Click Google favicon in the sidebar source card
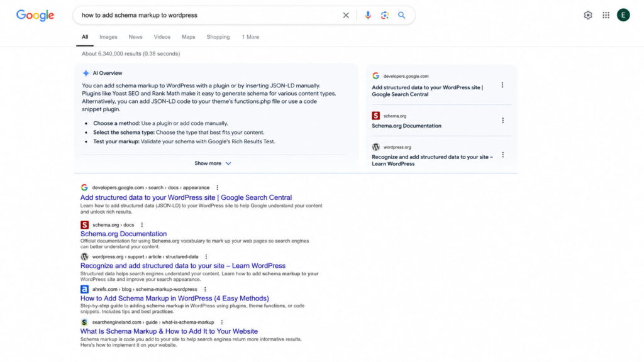The image size is (644, 362). click(x=376, y=76)
